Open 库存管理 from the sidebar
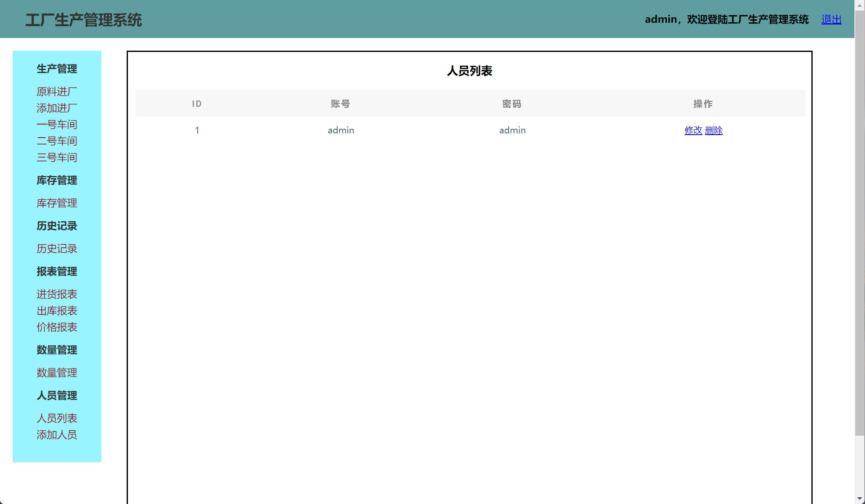This screenshot has height=504, width=865. tap(57, 203)
